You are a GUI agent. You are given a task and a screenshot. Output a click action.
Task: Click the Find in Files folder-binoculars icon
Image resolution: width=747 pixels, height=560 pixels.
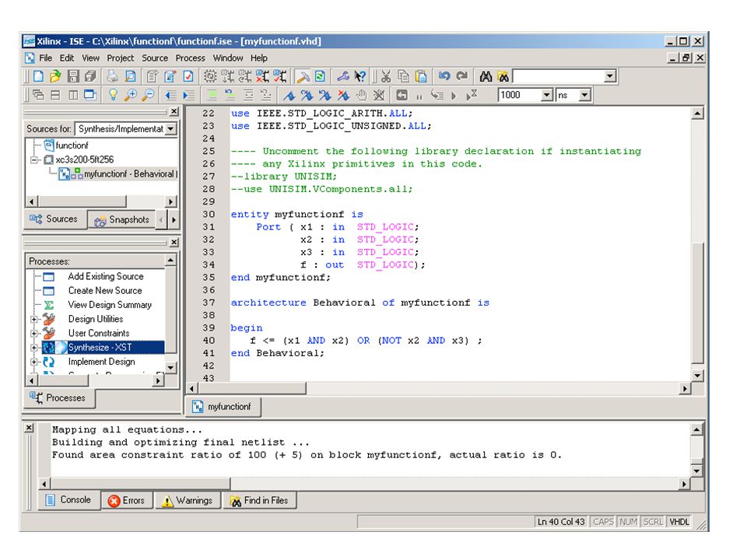(503, 76)
